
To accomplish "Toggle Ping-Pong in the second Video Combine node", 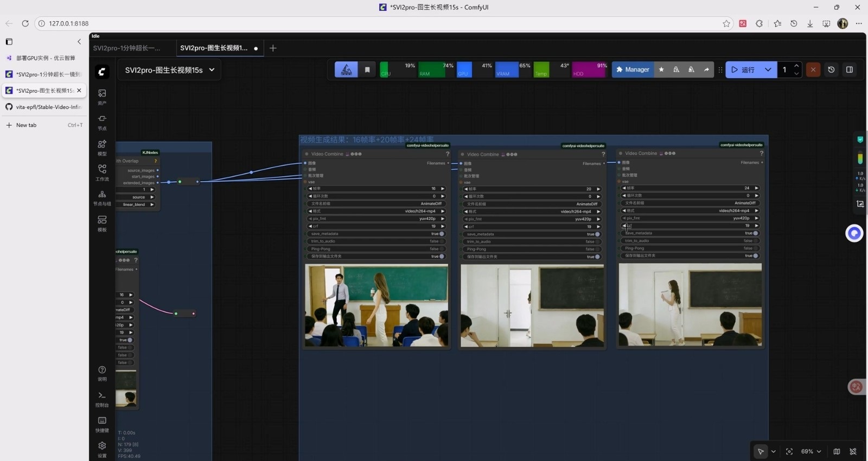I will click(597, 249).
